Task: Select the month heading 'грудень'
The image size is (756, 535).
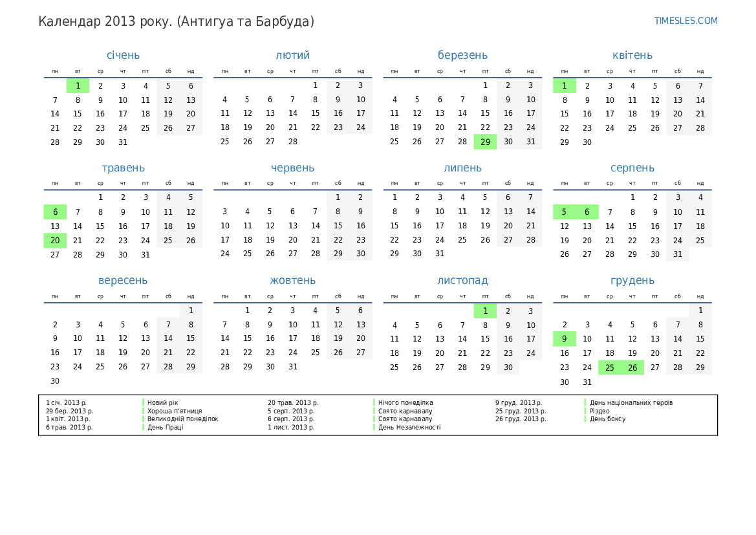Action: point(632,281)
